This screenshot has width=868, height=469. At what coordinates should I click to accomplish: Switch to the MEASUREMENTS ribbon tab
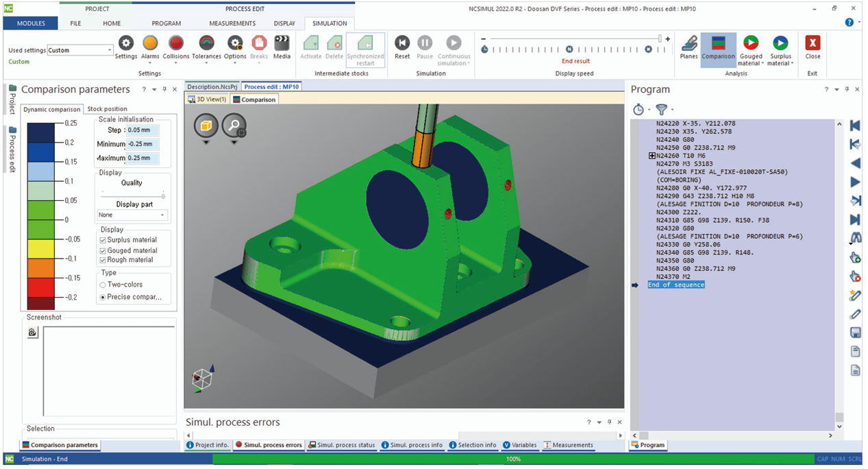tap(232, 23)
